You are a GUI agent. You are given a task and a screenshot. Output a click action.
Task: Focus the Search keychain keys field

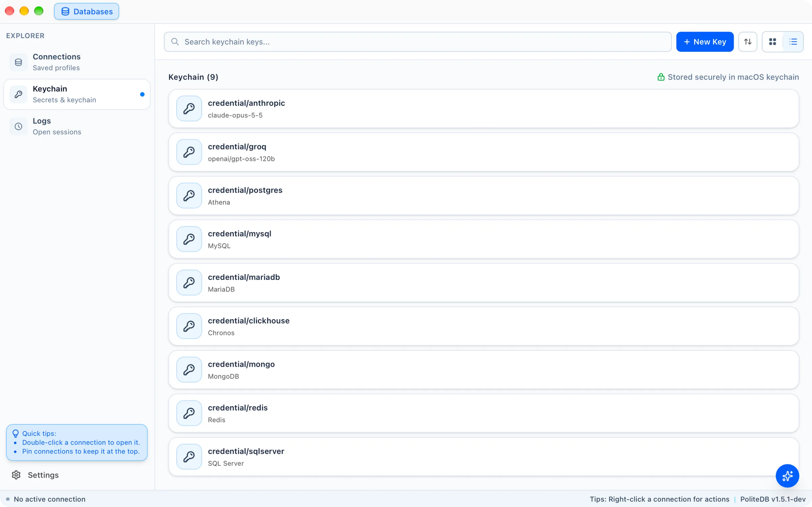418,42
